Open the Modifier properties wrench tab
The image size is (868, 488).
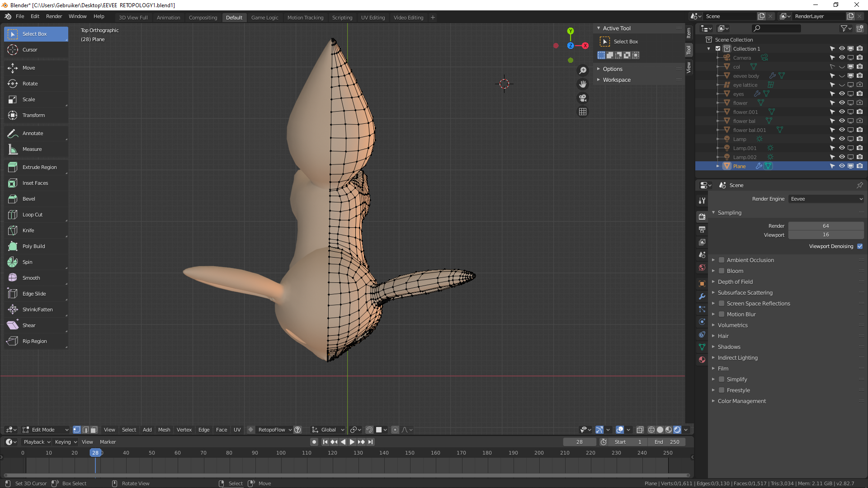click(702, 296)
